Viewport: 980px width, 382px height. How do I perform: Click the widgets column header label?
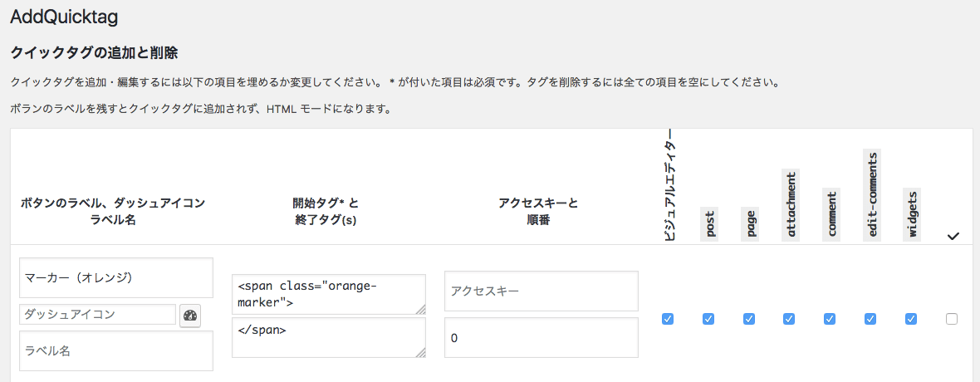pyautogui.click(x=913, y=214)
